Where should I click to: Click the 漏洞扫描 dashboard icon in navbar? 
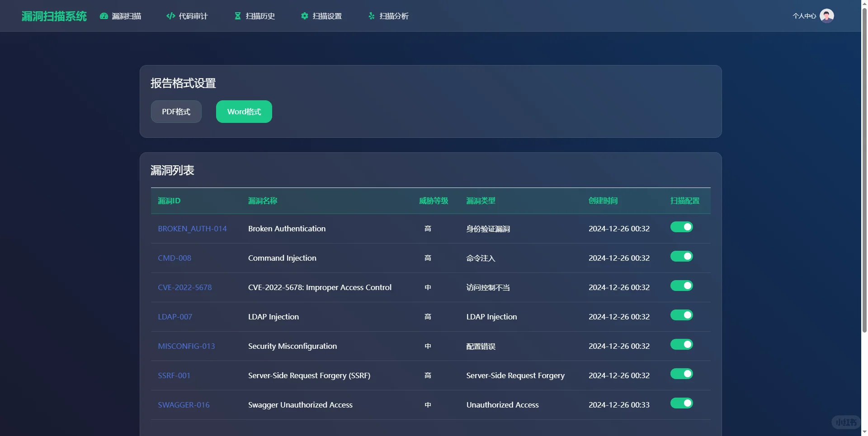[104, 16]
